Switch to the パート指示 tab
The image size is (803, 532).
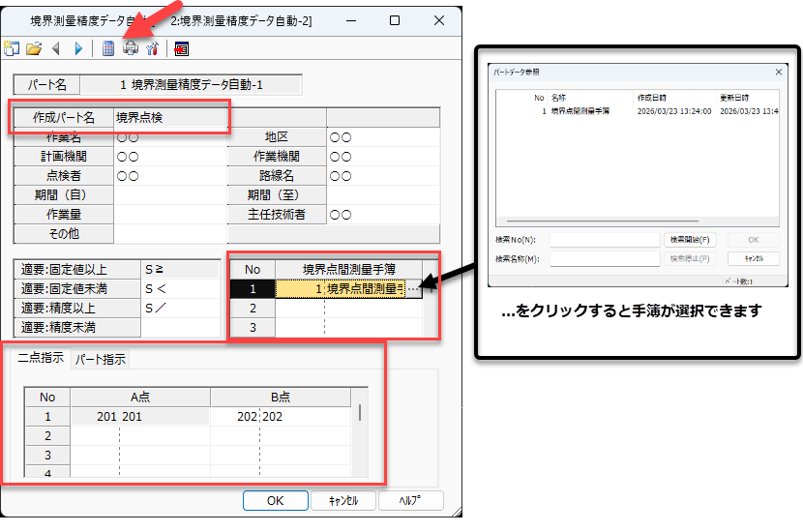click(x=102, y=359)
